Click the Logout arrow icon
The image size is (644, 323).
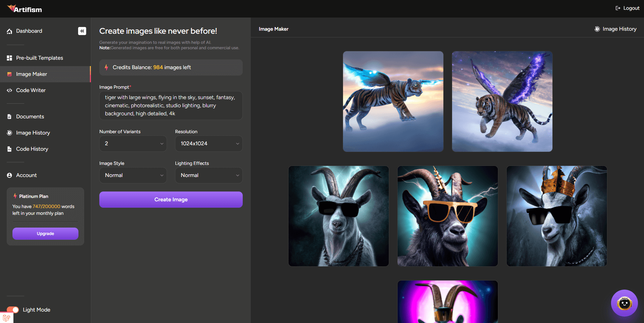(618, 8)
